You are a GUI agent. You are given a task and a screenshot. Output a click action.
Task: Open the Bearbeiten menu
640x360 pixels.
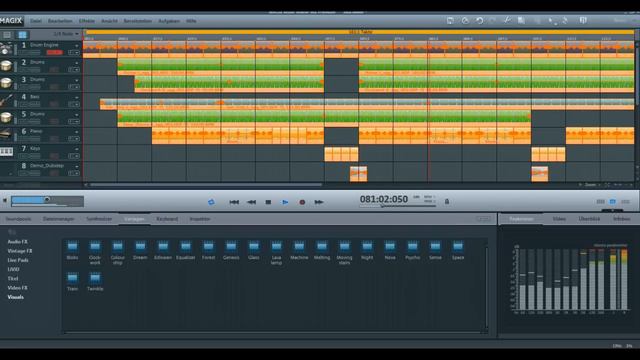60,21
